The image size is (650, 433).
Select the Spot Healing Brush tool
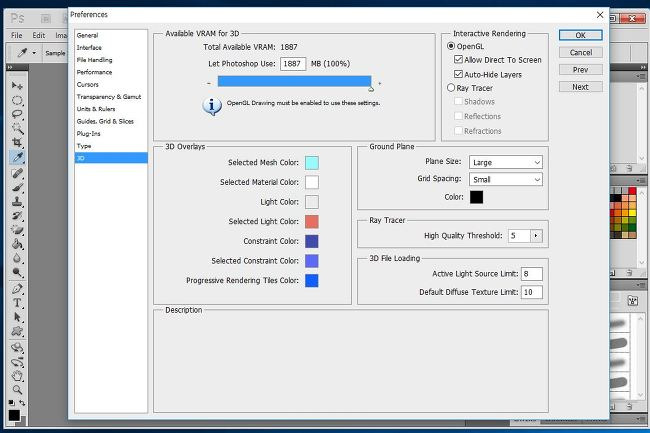17,173
